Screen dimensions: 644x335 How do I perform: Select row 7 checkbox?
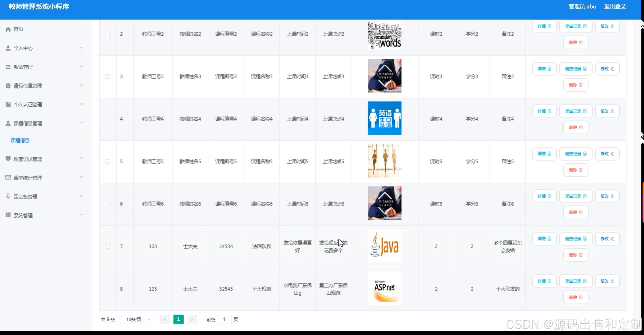click(107, 246)
